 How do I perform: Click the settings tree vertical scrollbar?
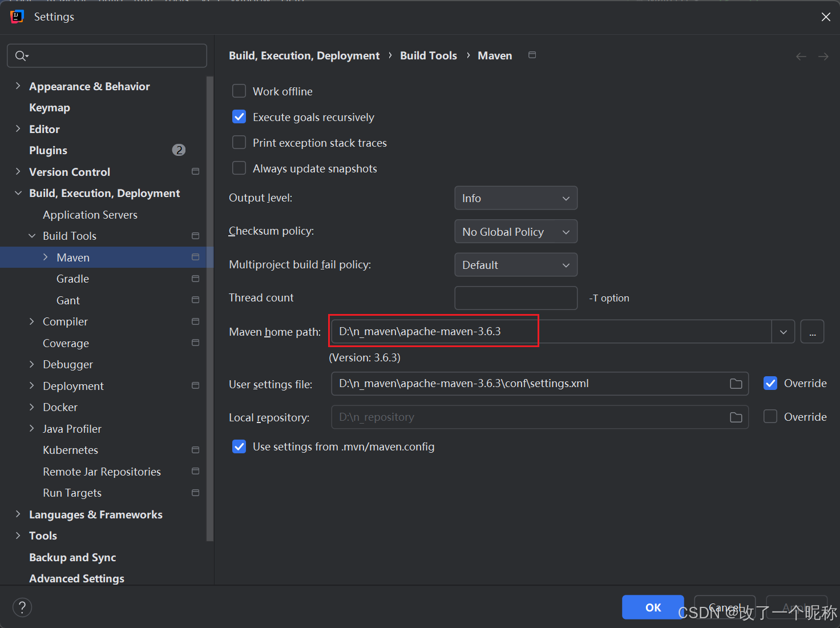point(210,308)
